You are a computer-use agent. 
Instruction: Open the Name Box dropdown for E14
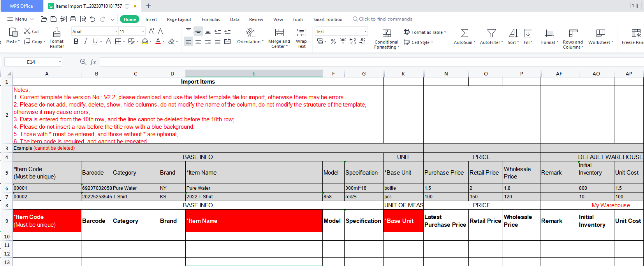point(60,62)
